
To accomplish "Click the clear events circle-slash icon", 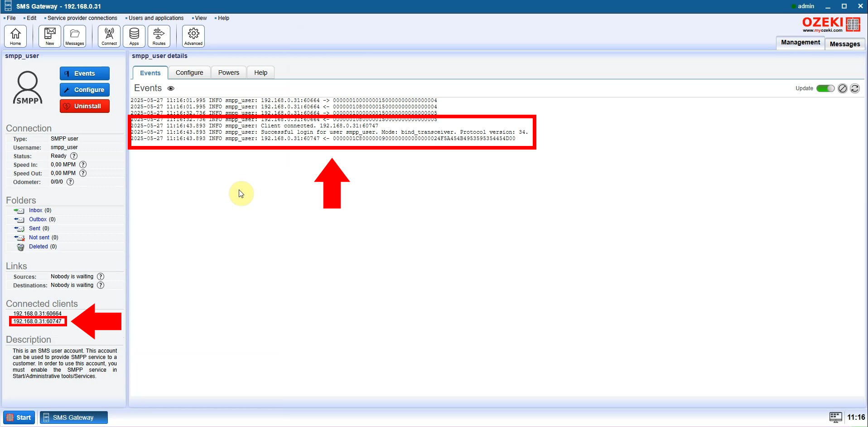I will [x=843, y=88].
